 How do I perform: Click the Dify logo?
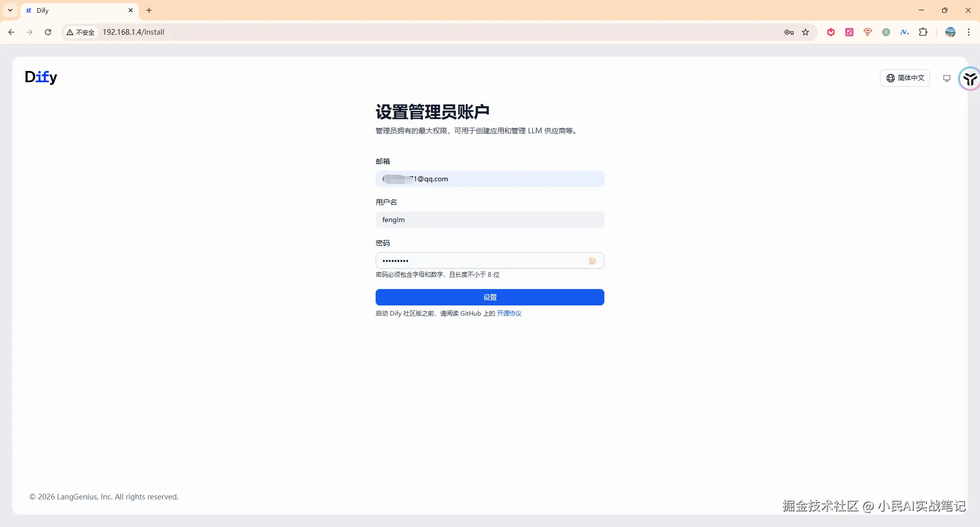pos(41,77)
